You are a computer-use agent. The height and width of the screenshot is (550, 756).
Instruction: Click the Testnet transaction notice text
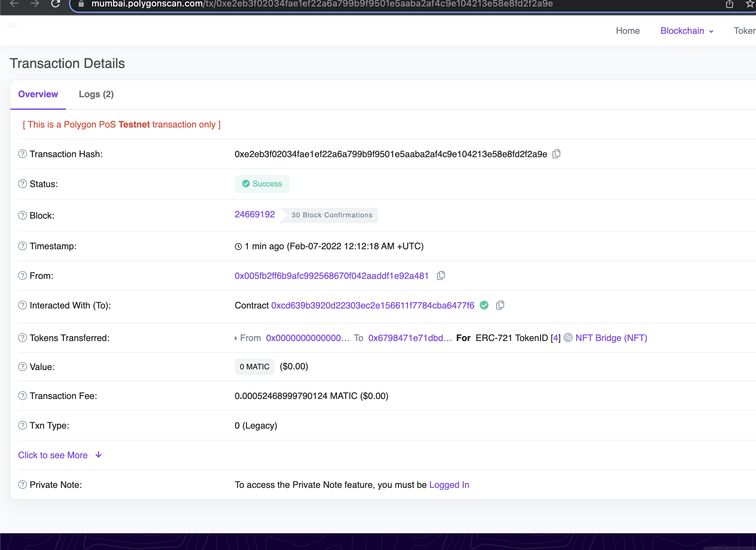[122, 124]
